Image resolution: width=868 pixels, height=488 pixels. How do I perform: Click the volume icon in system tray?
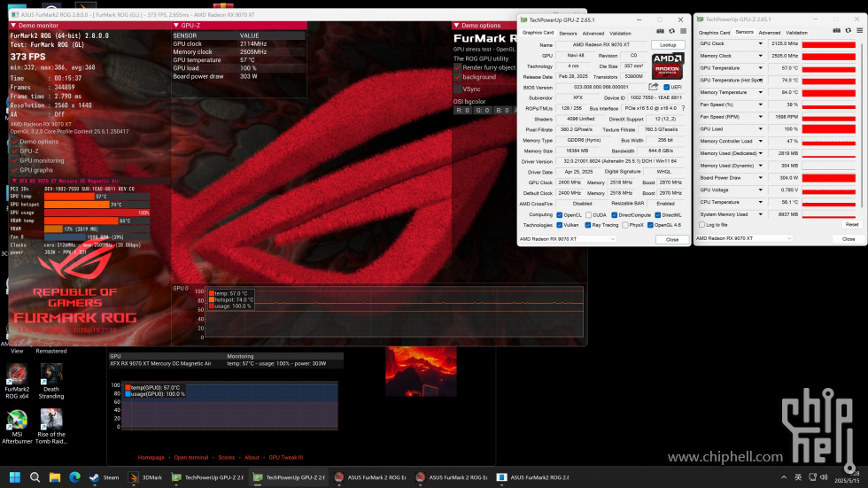click(x=824, y=477)
